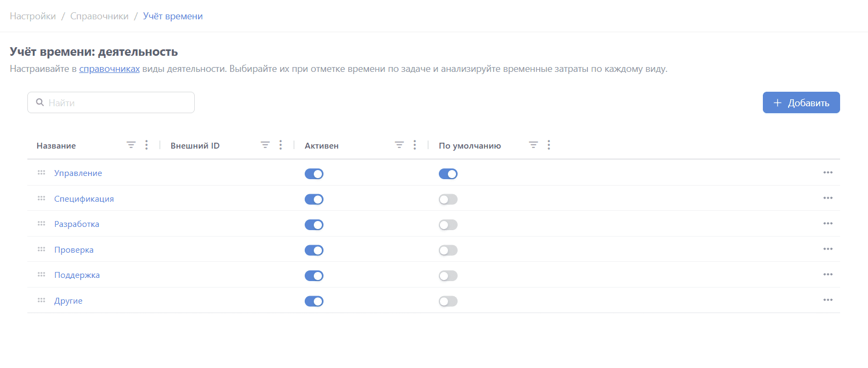The height and width of the screenshot is (368, 868).
Task: Open three-dot actions for Другие row
Action: point(828,300)
